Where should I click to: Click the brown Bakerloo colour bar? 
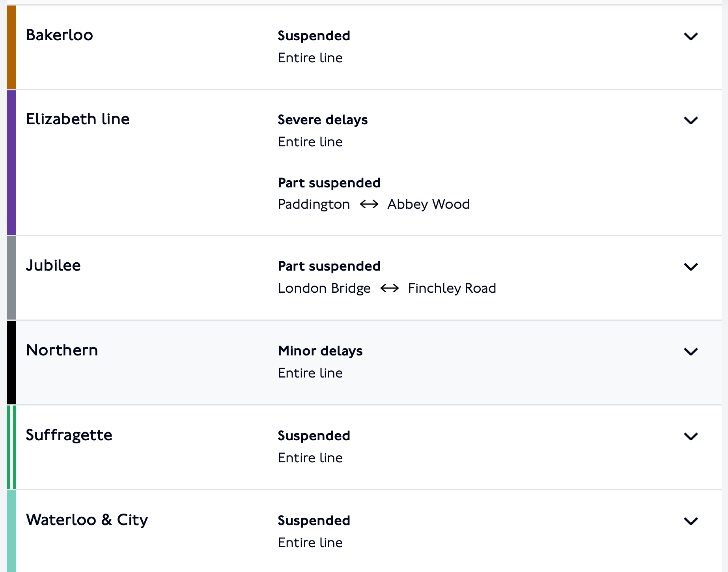[12, 47]
